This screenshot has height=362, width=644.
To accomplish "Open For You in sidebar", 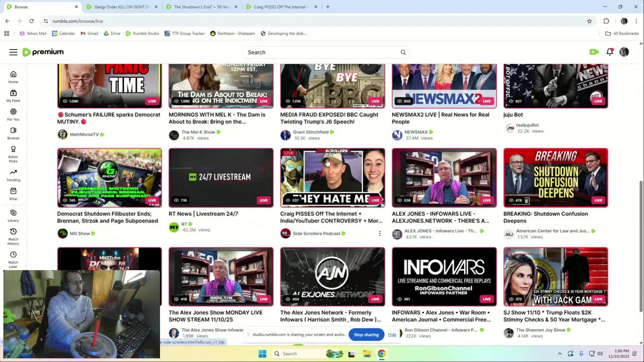I will 13,115.
